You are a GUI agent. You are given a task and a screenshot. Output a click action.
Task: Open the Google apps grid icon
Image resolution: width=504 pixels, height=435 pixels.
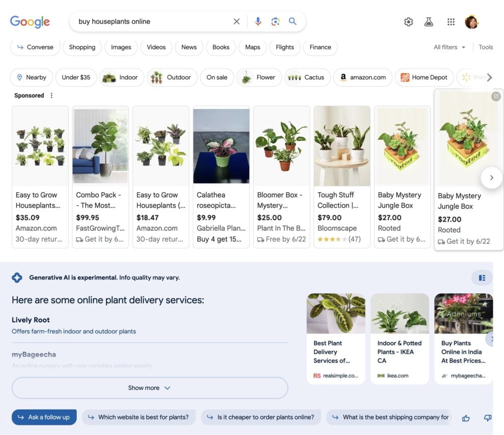coord(451,22)
